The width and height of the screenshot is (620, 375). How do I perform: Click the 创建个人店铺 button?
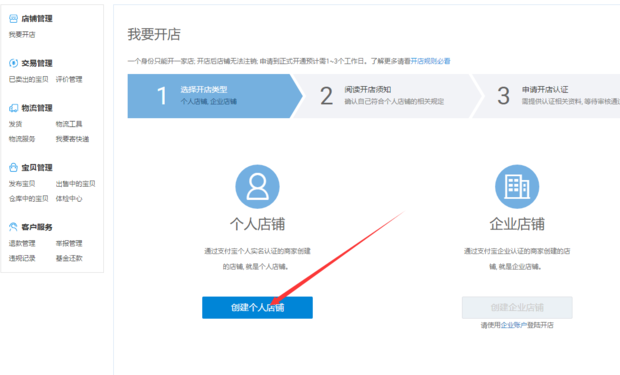(x=257, y=308)
